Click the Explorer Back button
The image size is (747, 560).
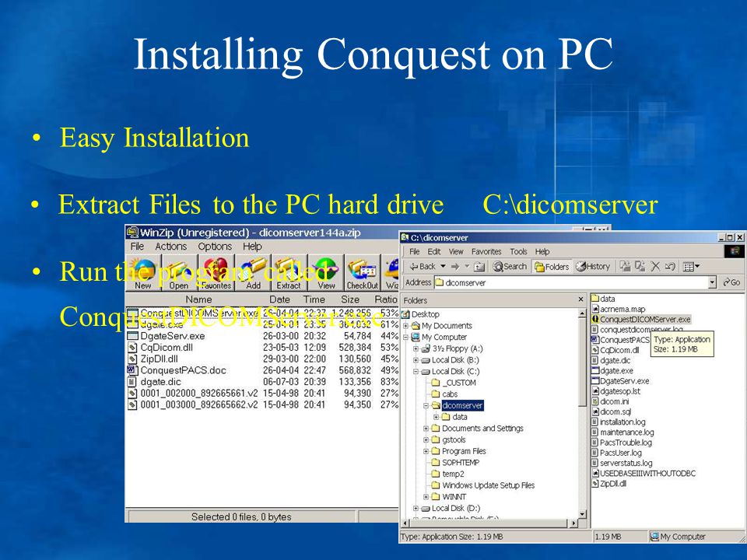click(x=423, y=267)
